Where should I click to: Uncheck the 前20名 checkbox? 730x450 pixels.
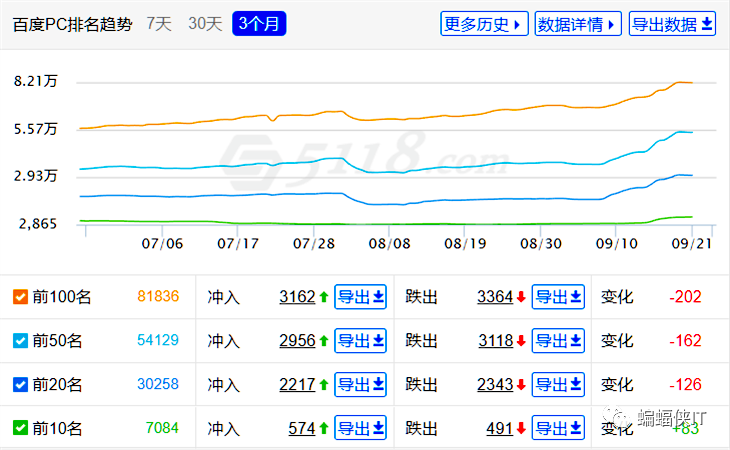[x=20, y=384]
